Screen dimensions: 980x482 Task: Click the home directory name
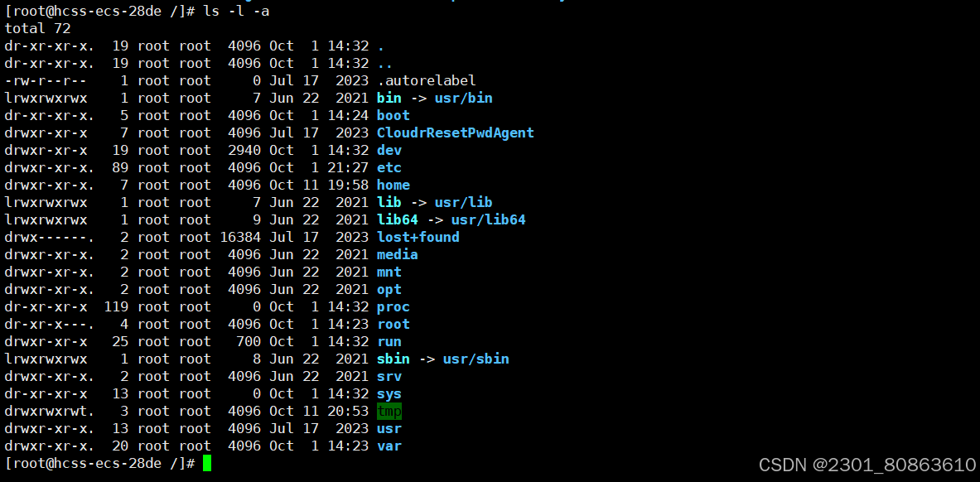click(393, 185)
